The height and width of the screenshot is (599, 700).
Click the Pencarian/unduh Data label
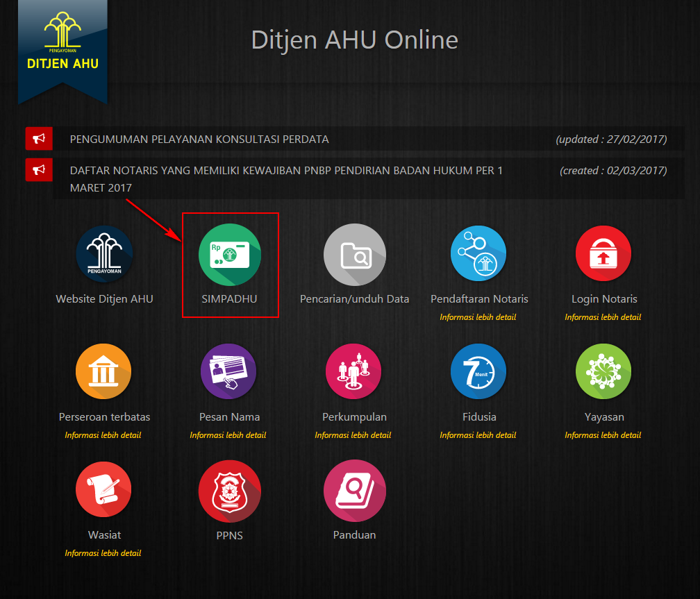[x=354, y=299]
